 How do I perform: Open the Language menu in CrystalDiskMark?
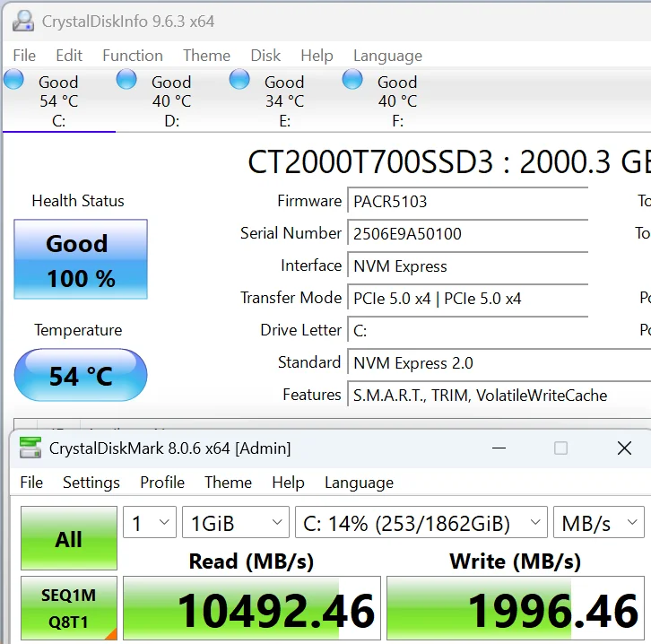pos(360,483)
